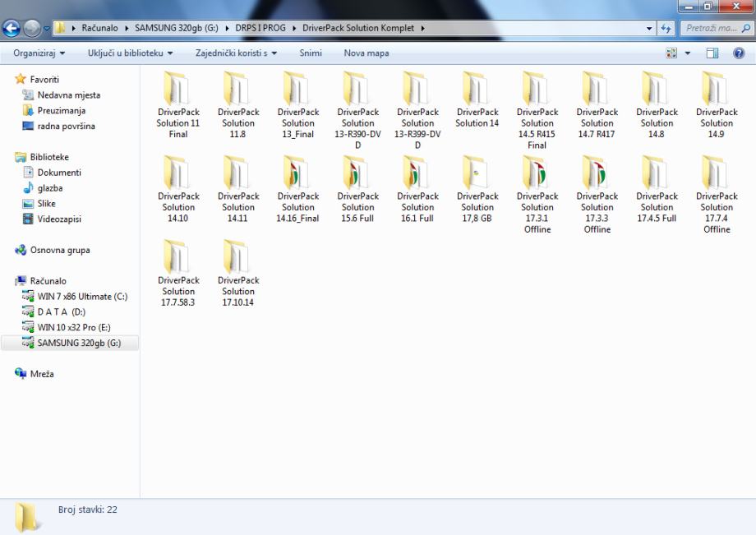The height and width of the screenshot is (535, 756).
Task: Go to SAMSUNG 320gb (G:) breadcrumb segment
Action: tap(177, 28)
